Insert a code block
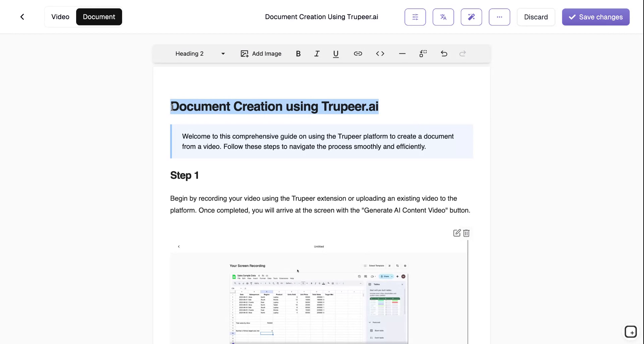This screenshot has height=344, width=644. point(380,53)
